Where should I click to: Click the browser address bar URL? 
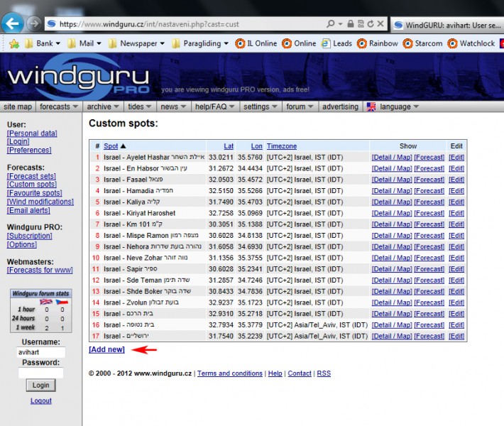pos(149,24)
